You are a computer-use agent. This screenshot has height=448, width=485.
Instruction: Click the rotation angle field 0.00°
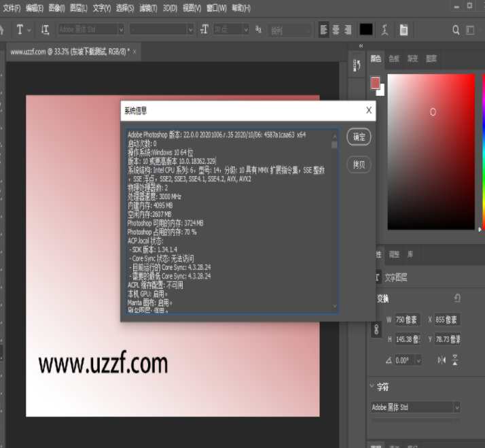[405, 360]
